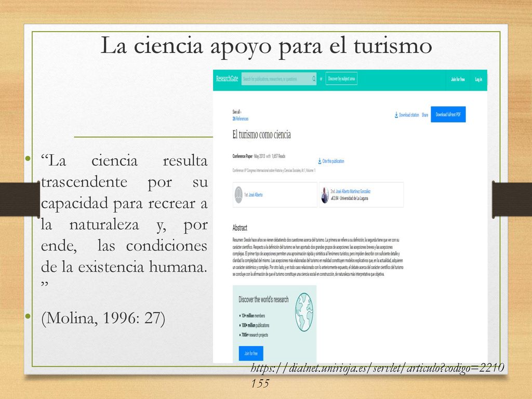Open José Alberto Martínez González profile
532x399 pixels.
[353, 191]
